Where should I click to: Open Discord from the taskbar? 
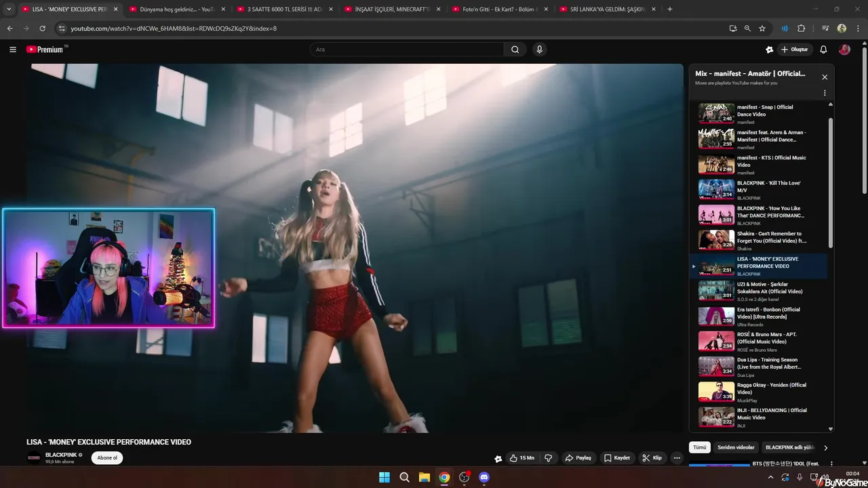pyautogui.click(x=484, y=477)
